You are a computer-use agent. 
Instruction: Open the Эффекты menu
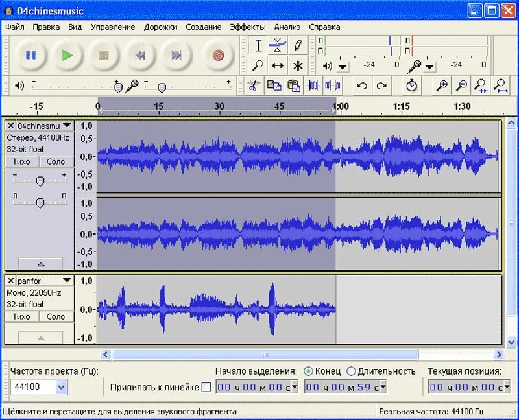point(247,27)
